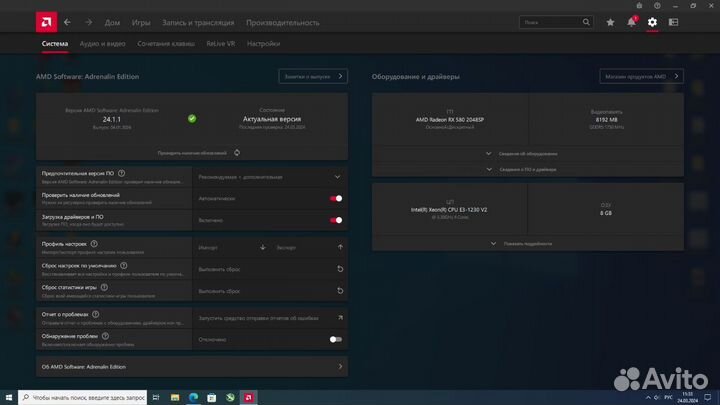The image size is (720, 405).
Task: Open Microsoft Store from taskbar
Action: (212, 397)
